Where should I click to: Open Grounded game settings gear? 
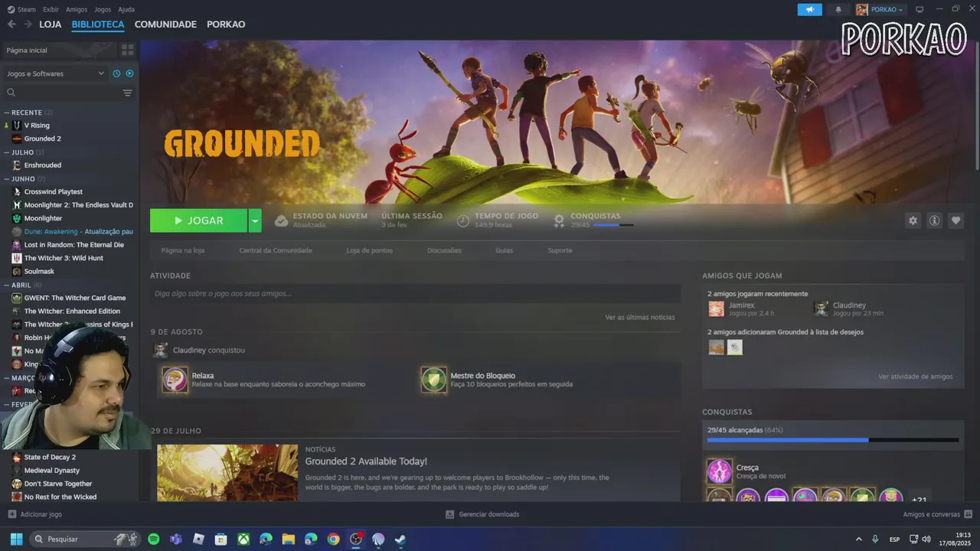click(913, 220)
